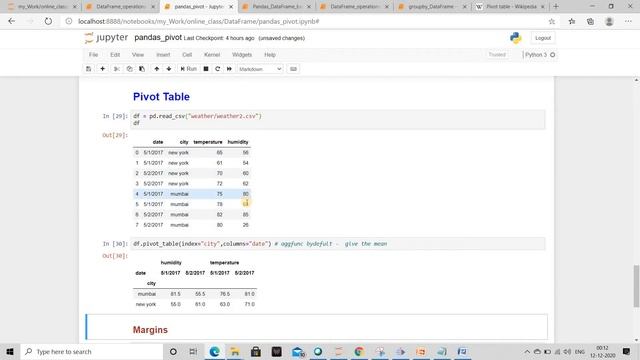Open the Help menu
640x360 pixels.
pyautogui.click(x=270, y=55)
